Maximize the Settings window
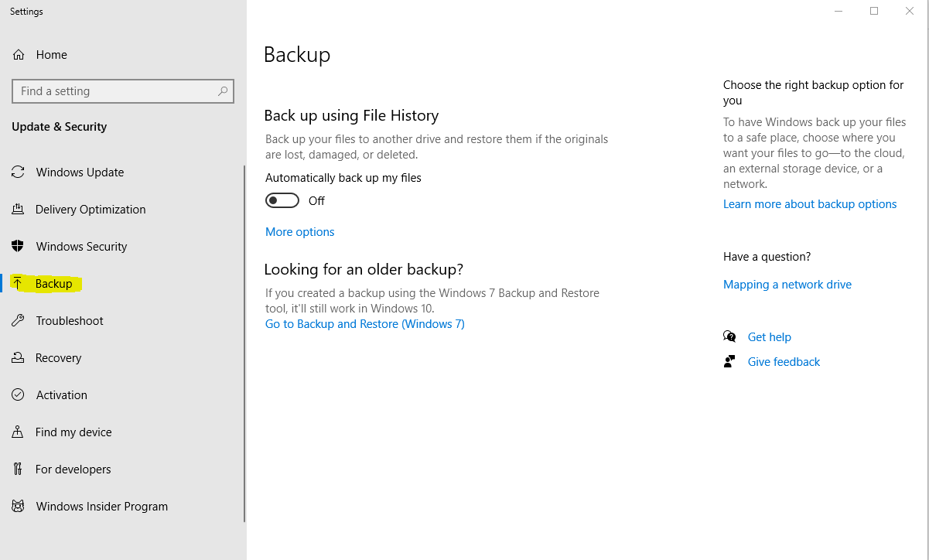This screenshot has height=560, width=929. (874, 11)
